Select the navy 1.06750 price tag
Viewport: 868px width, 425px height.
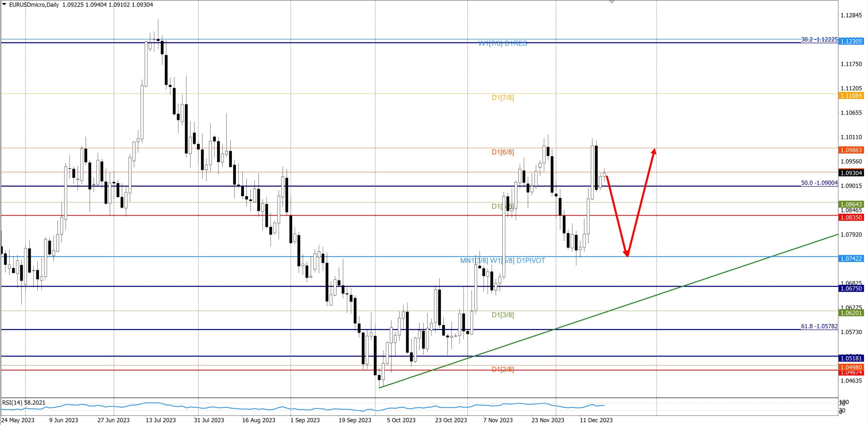(x=851, y=288)
